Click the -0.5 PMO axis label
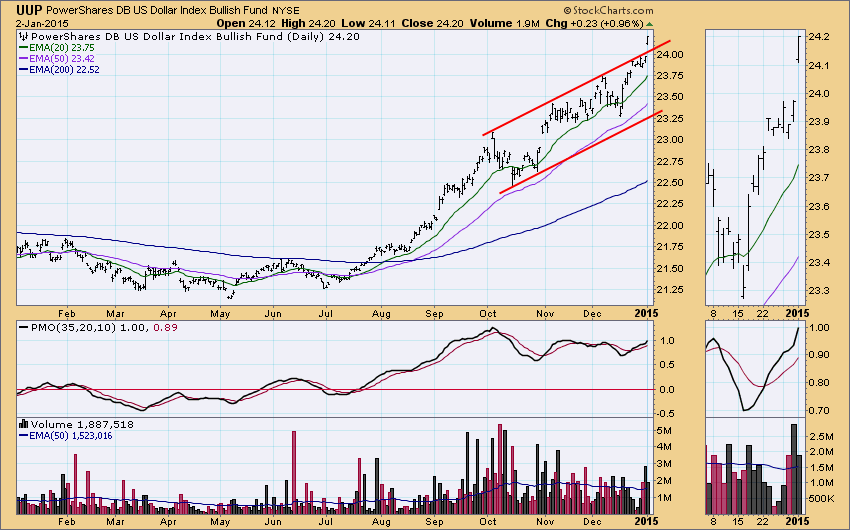 (665, 413)
